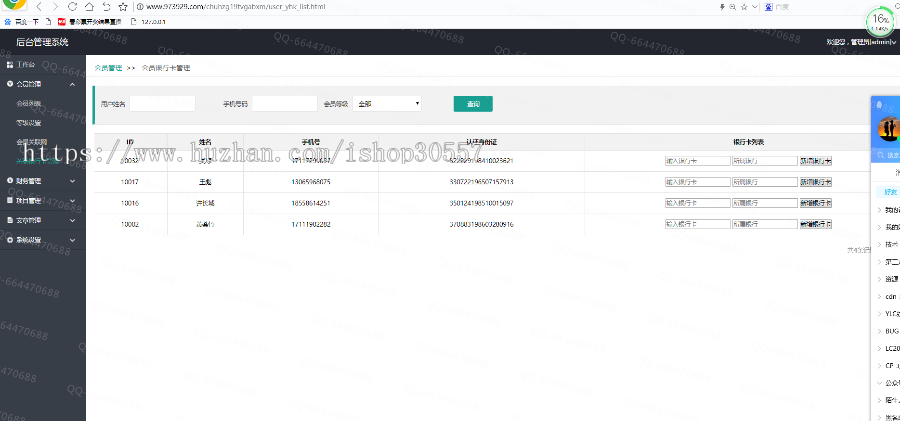Click the QQ panel profile avatar
900x421 pixels.
(889, 128)
